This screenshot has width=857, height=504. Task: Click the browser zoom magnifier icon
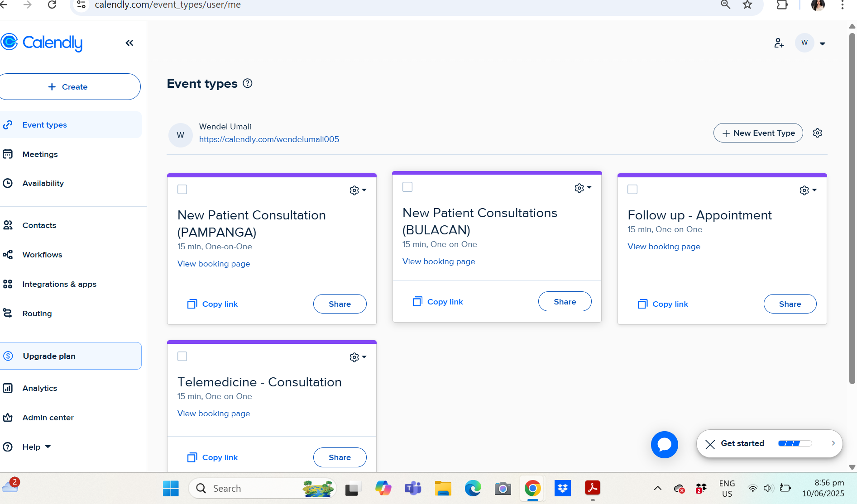(x=725, y=5)
